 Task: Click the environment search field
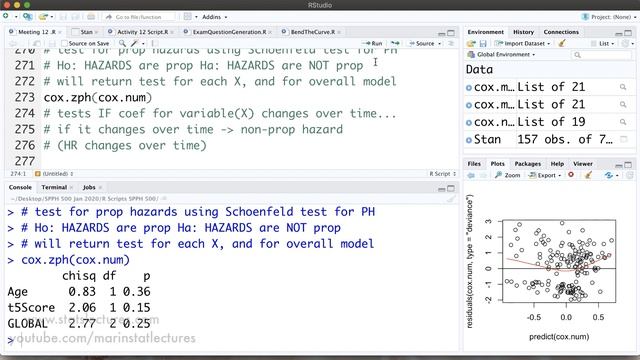pos(602,55)
